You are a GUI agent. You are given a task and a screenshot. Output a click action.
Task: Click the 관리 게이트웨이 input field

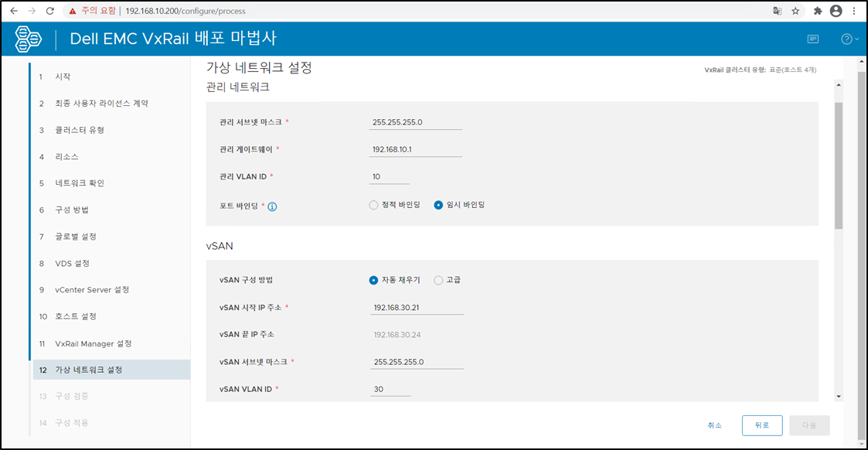point(415,149)
